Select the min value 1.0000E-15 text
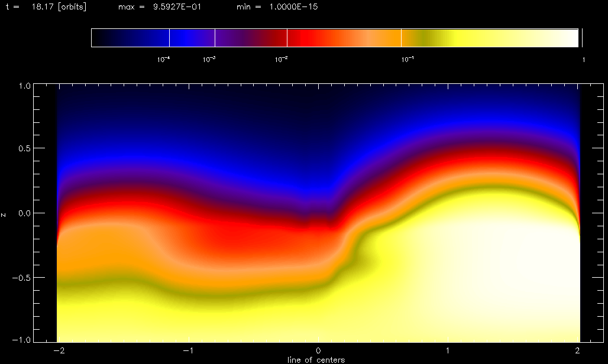The image size is (608, 364). click(277, 6)
